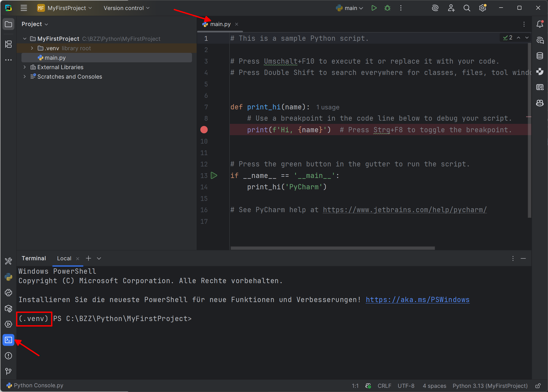Select Terminal tool window title

click(34, 258)
